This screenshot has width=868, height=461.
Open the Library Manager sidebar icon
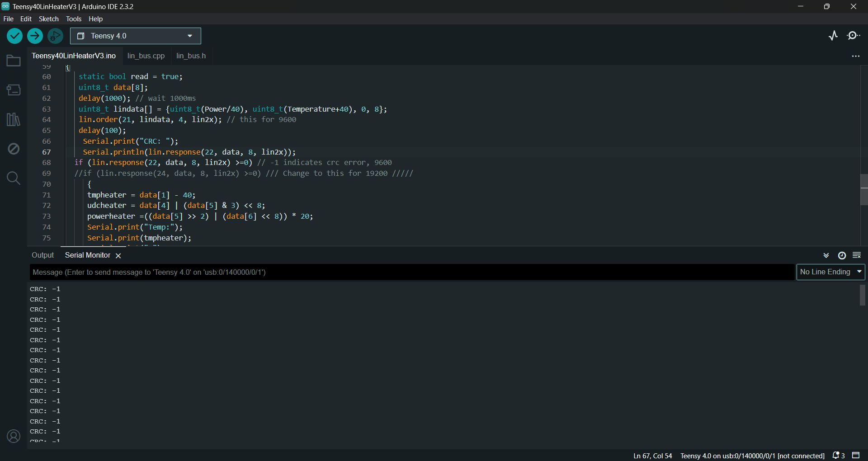[x=14, y=119]
